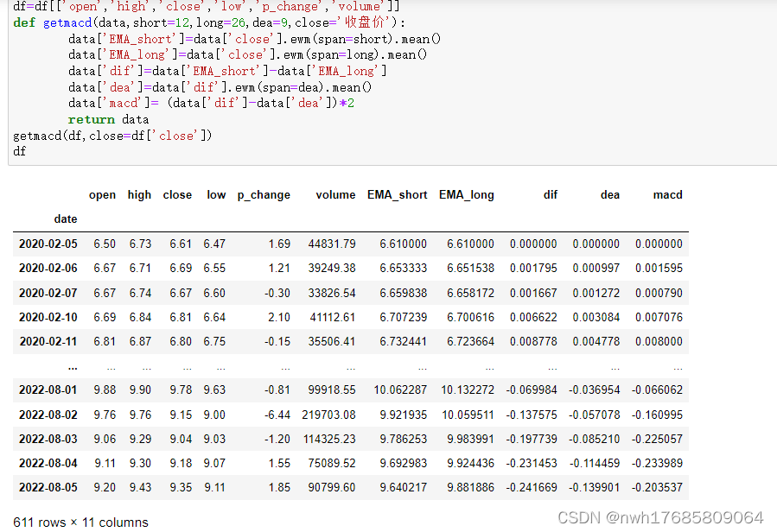Image resolution: width=777 pixels, height=532 pixels.
Task: Select the row label 2020-02-07
Action: 48,293
